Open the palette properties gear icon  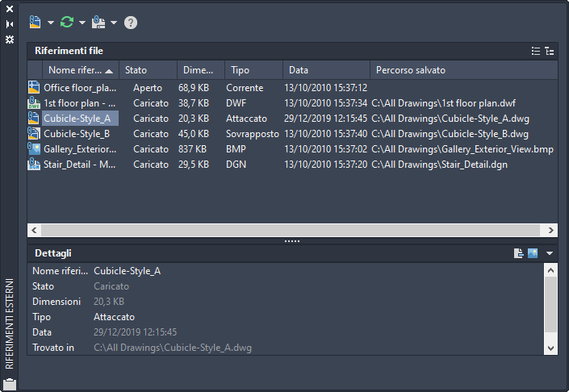[10, 39]
